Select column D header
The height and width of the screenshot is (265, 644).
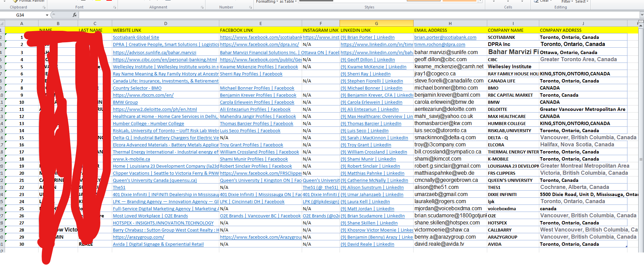coord(166,23)
